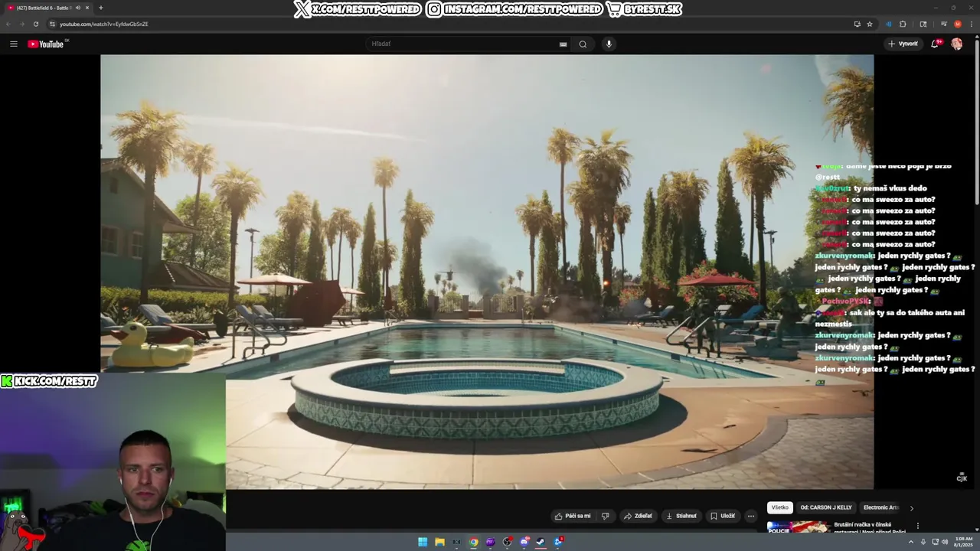Open the Vytvoriť create button
Viewport: 980px width, 551px height.
(x=903, y=44)
